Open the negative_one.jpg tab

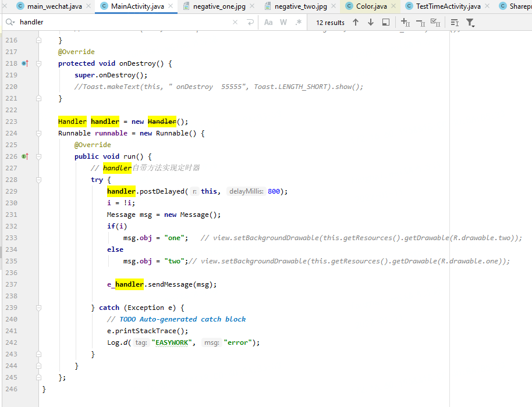pyautogui.click(x=219, y=6)
